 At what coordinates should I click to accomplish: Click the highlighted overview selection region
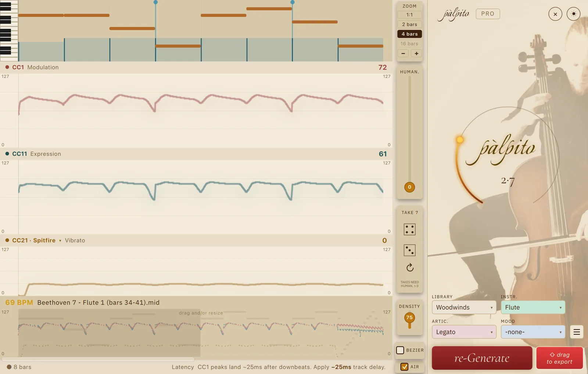[109, 333]
